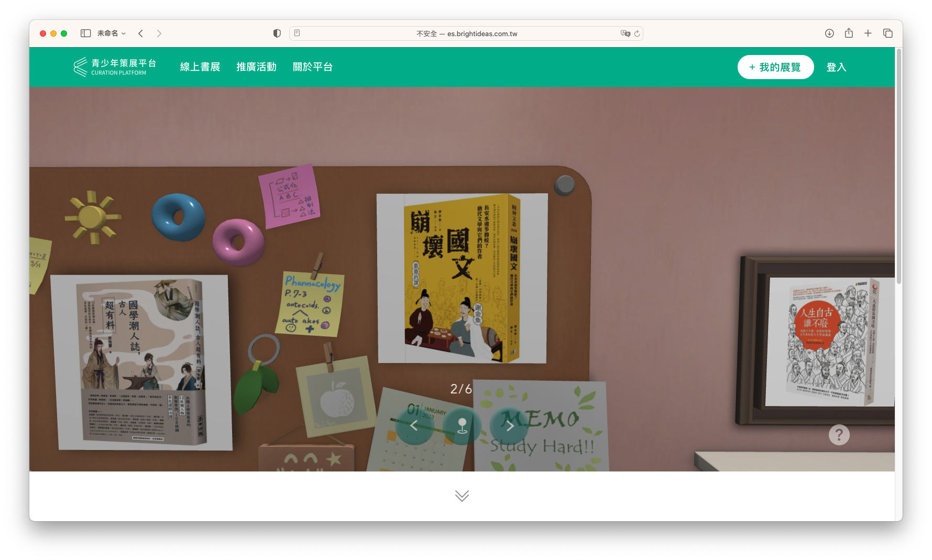Click the previous slide arrow button
The width and height of the screenshot is (932, 560).
click(x=414, y=425)
